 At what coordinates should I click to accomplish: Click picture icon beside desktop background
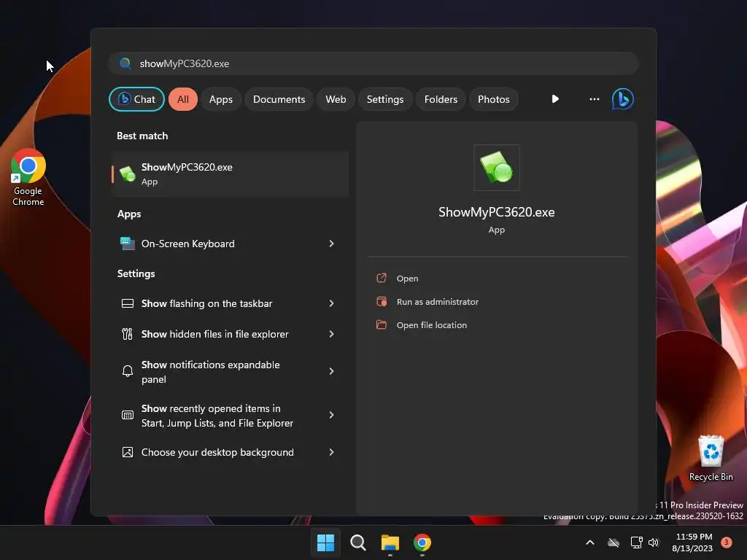coord(127,452)
